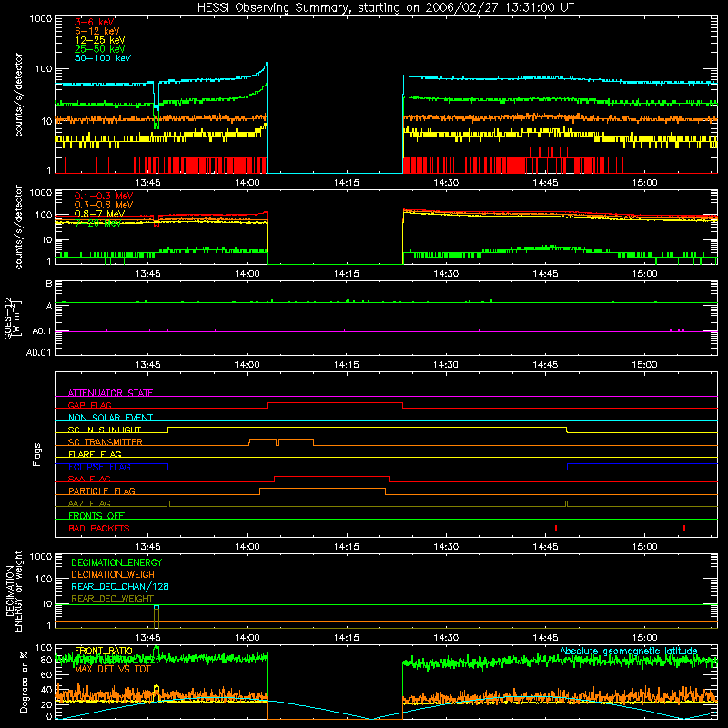
Task: Select the 3-6 keV legend label
Action: pyautogui.click(x=95, y=22)
